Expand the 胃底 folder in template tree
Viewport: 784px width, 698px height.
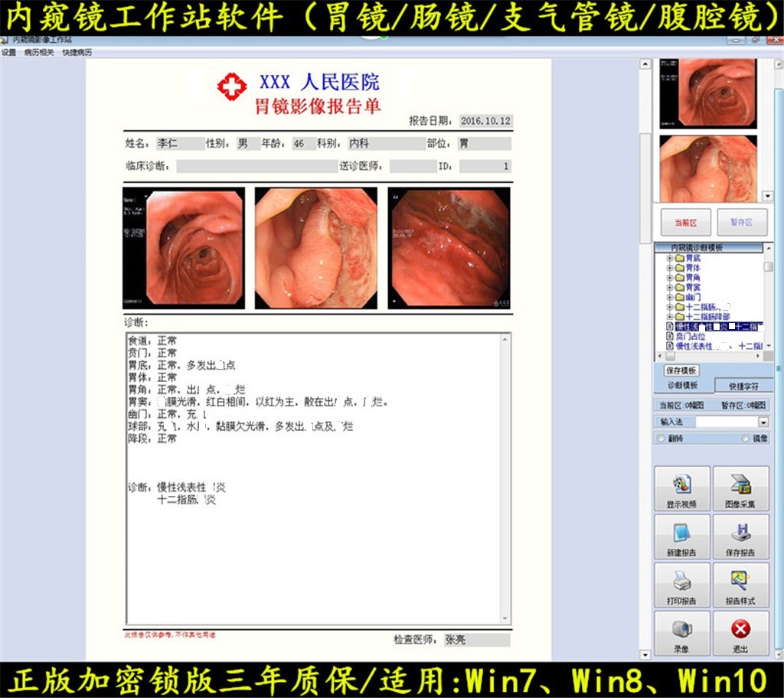pos(670,258)
